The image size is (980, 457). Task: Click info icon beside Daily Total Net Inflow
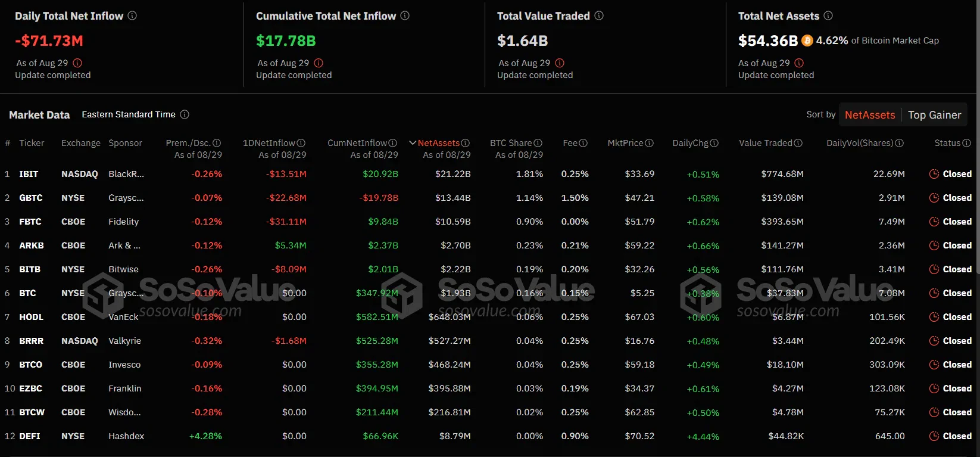point(132,16)
